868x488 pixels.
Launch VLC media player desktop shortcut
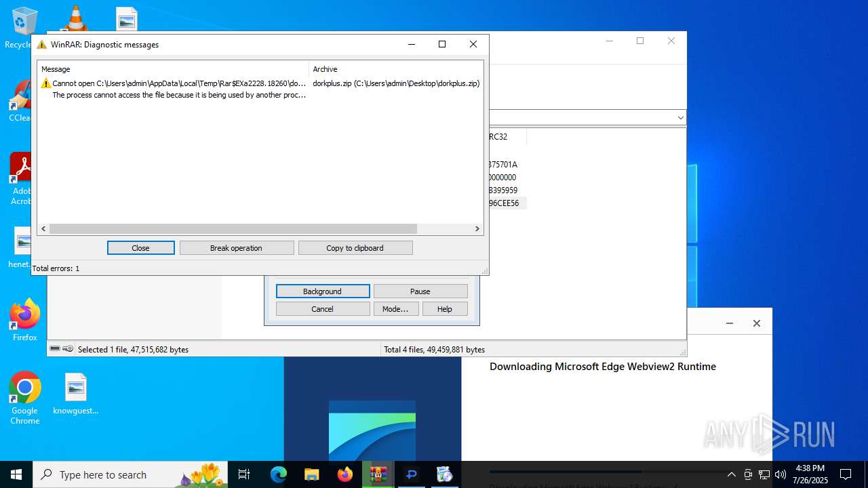click(x=75, y=18)
